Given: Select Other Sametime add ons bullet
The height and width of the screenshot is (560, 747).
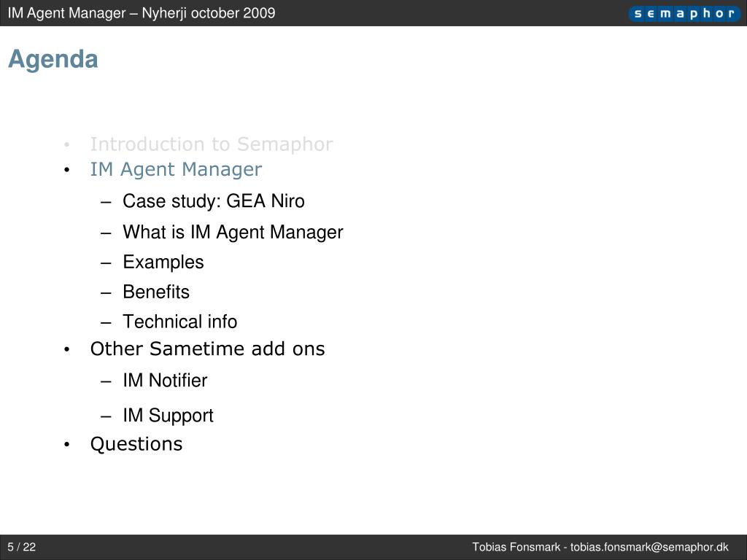Looking at the screenshot, I should 208,349.
